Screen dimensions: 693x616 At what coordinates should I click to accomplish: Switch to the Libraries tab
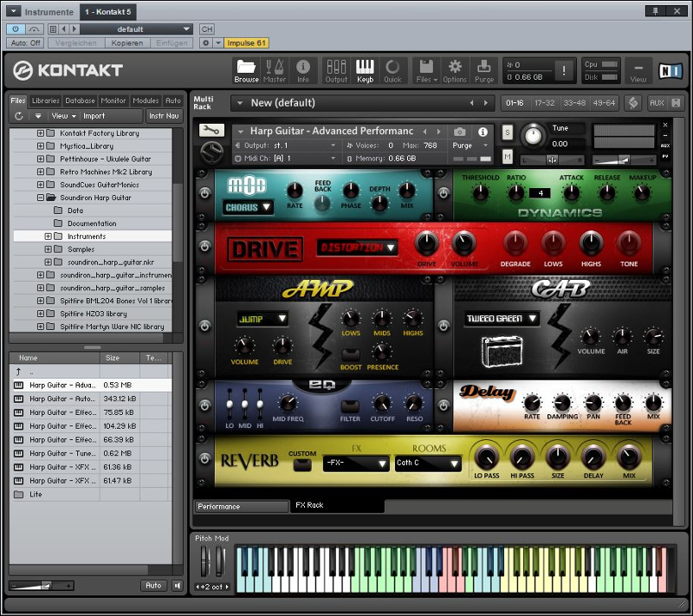click(46, 101)
